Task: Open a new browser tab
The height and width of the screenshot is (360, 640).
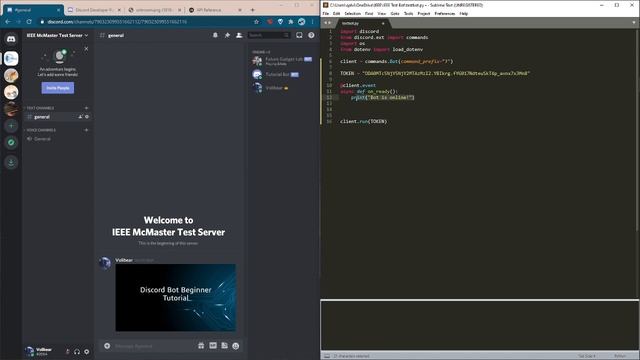Action: pyautogui.click(x=253, y=10)
